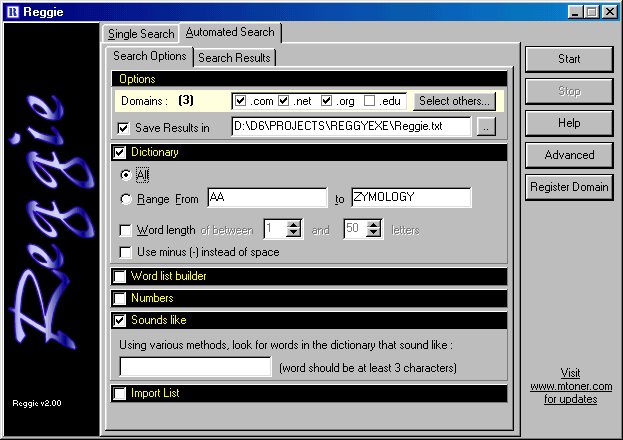Screen dimensions: 623x440
Task: Enable the Import List checkbox
Action: [x=120, y=393]
